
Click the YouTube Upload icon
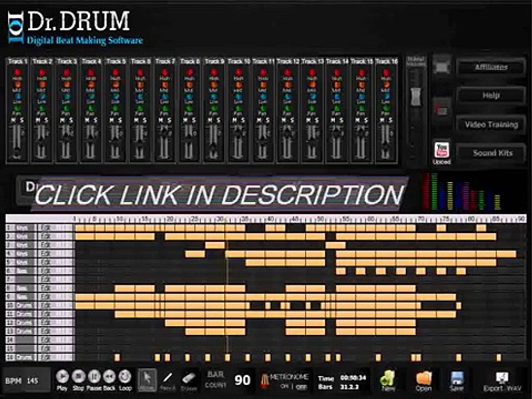(x=442, y=153)
